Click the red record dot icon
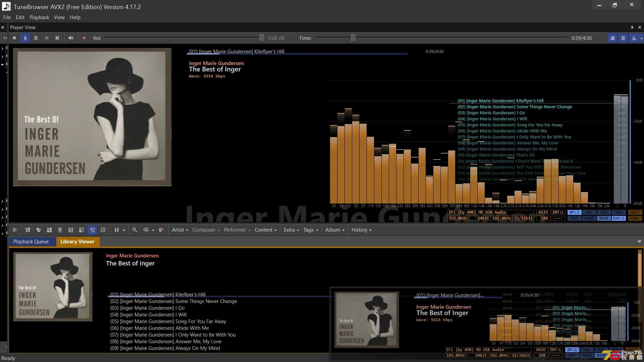This screenshot has height=362, width=644. 84,38
